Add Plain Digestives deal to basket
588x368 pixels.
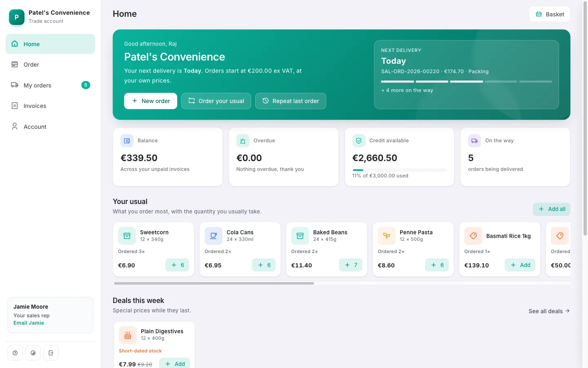coord(174,364)
